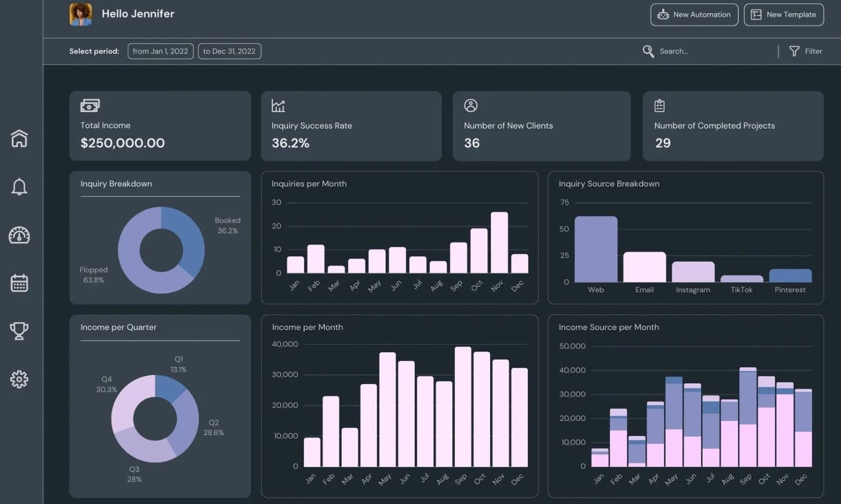
Task: Select the Inquiry Success Rate card
Action: 351,126
